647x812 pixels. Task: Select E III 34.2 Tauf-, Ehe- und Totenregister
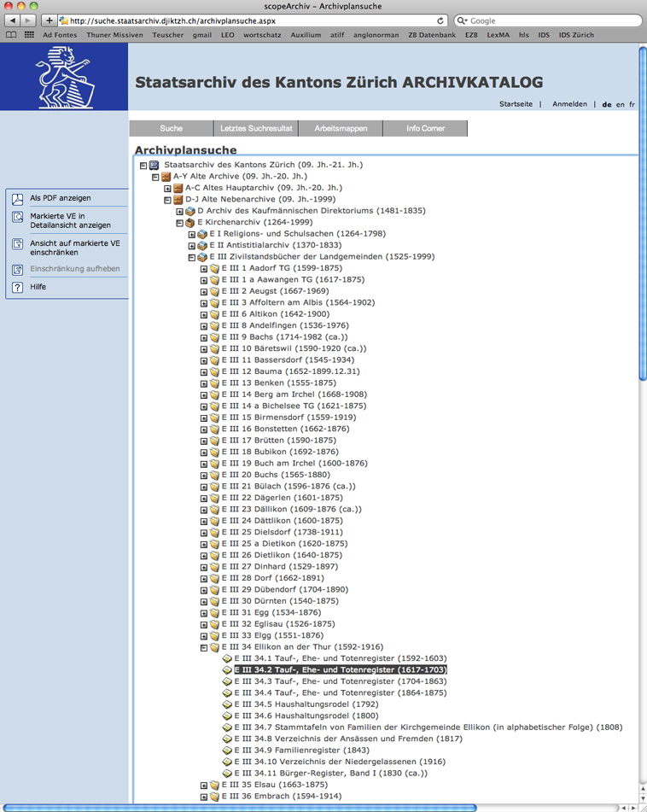tap(341, 670)
